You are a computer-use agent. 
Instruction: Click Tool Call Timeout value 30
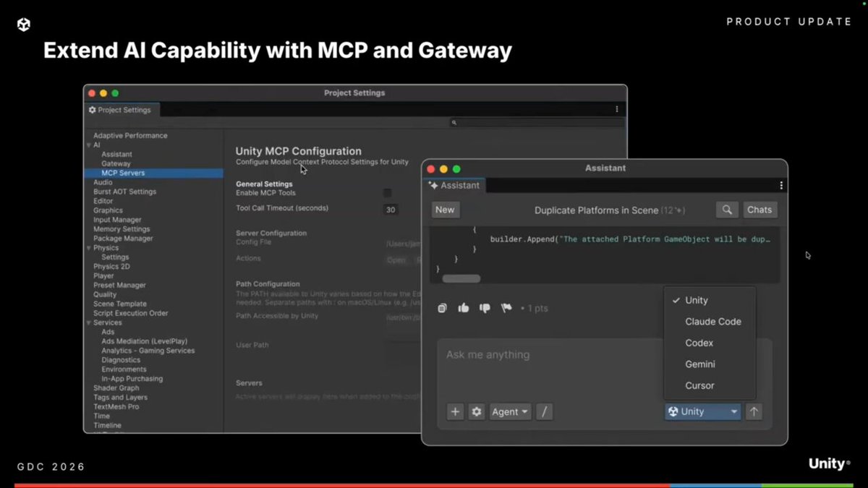391,210
